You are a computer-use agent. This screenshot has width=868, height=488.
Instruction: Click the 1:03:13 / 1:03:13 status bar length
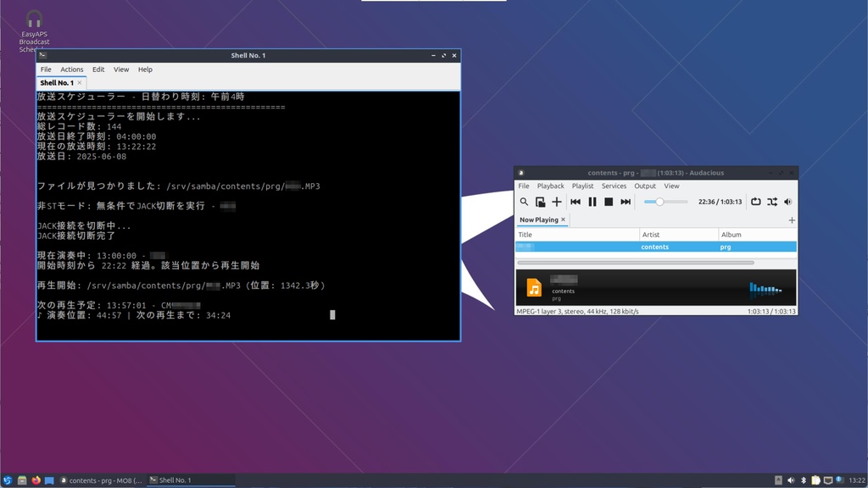[771, 312]
